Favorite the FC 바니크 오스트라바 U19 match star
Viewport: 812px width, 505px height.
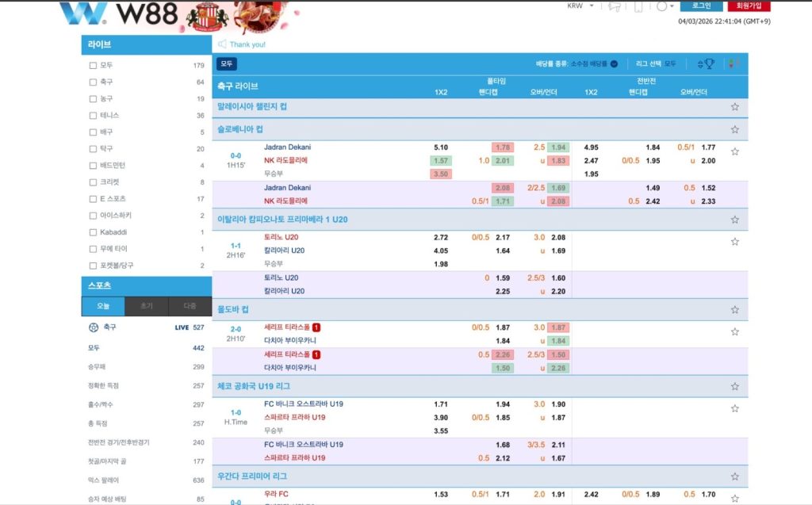click(734, 408)
